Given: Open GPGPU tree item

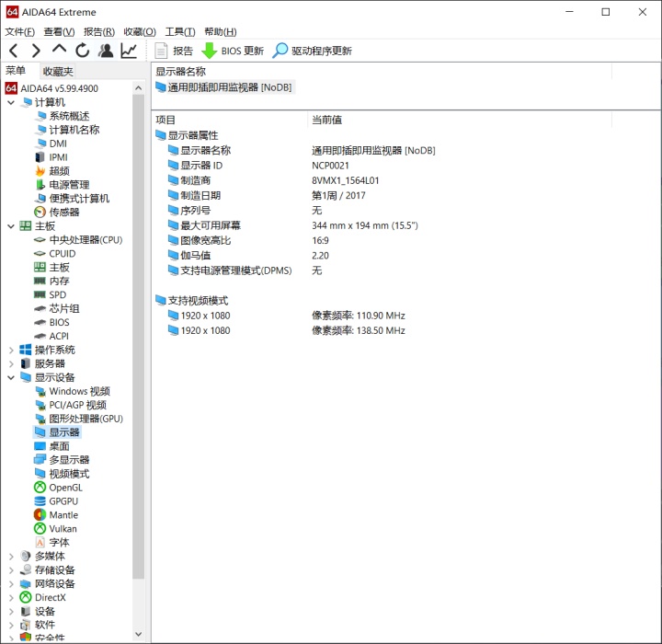Looking at the screenshot, I should click(x=56, y=501).
